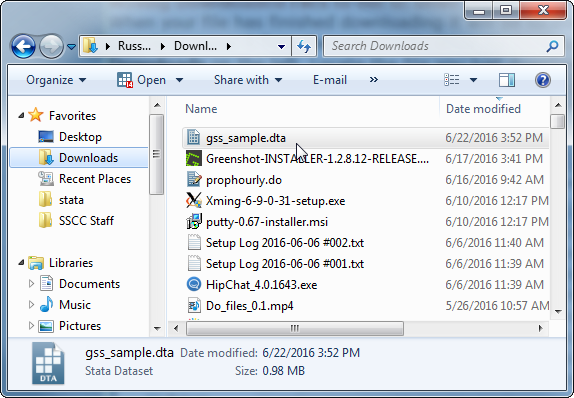Select the HipChat exe icon
574x398 pixels.
[194, 284]
